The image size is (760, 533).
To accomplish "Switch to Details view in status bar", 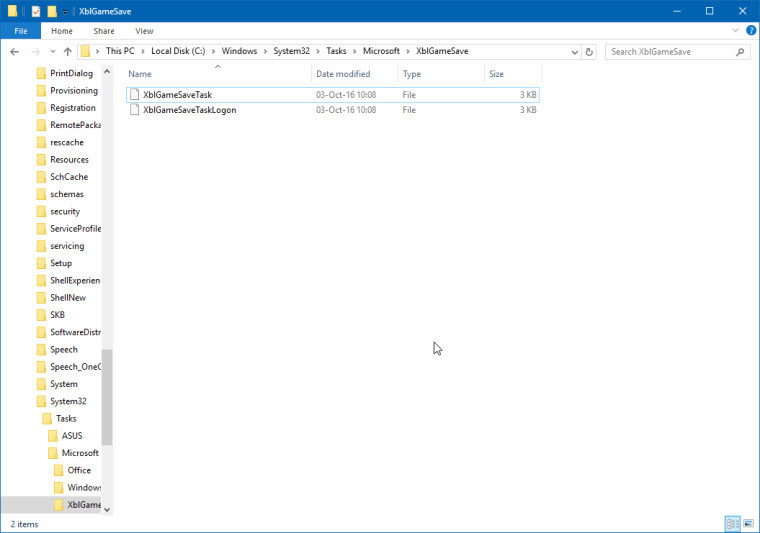I will (733, 524).
